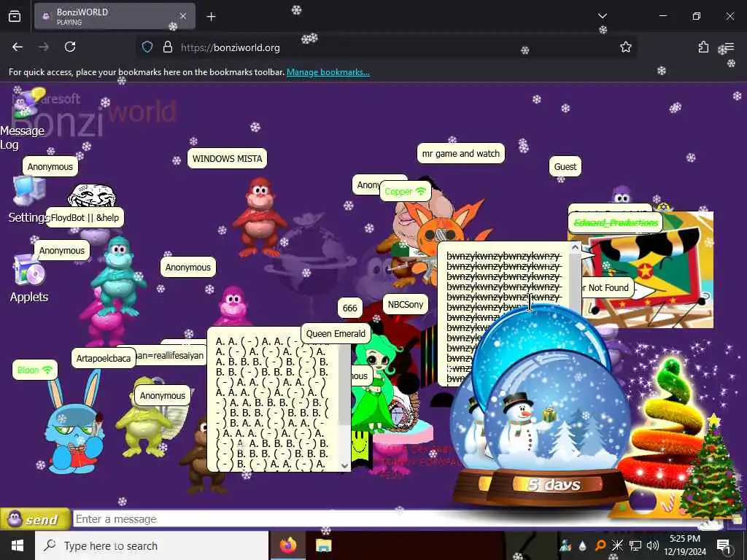
Task: Open Firefox View icon
Action: tap(15, 17)
